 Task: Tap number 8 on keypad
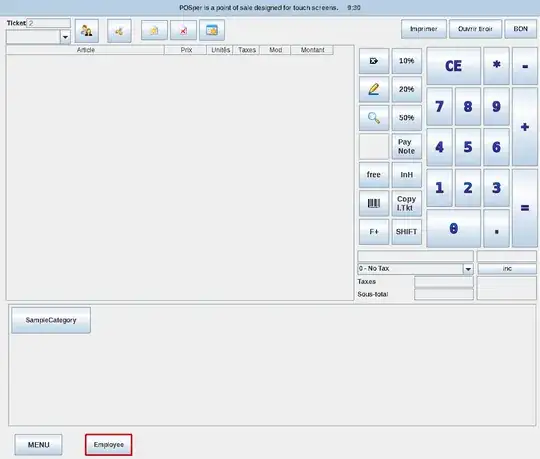coord(468,106)
